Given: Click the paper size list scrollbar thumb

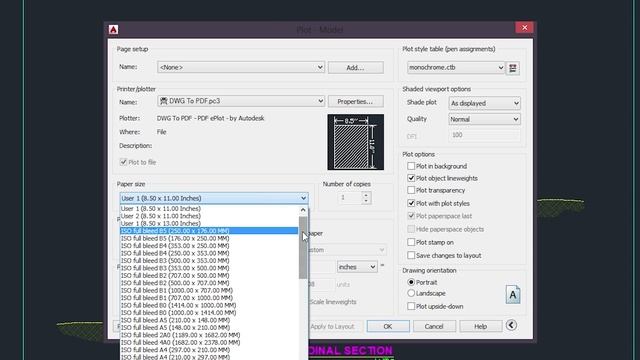Looking at the screenshot, I should [x=303, y=248].
